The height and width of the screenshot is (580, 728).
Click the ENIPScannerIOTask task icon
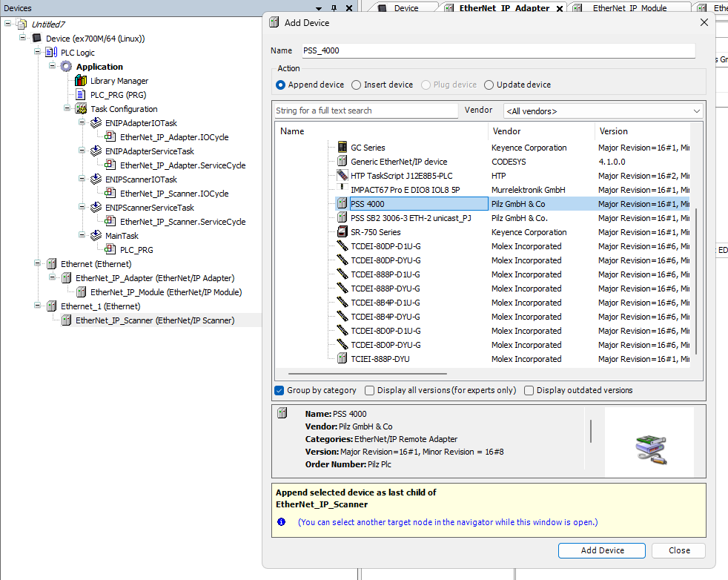pyautogui.click(x=96, y=179)
